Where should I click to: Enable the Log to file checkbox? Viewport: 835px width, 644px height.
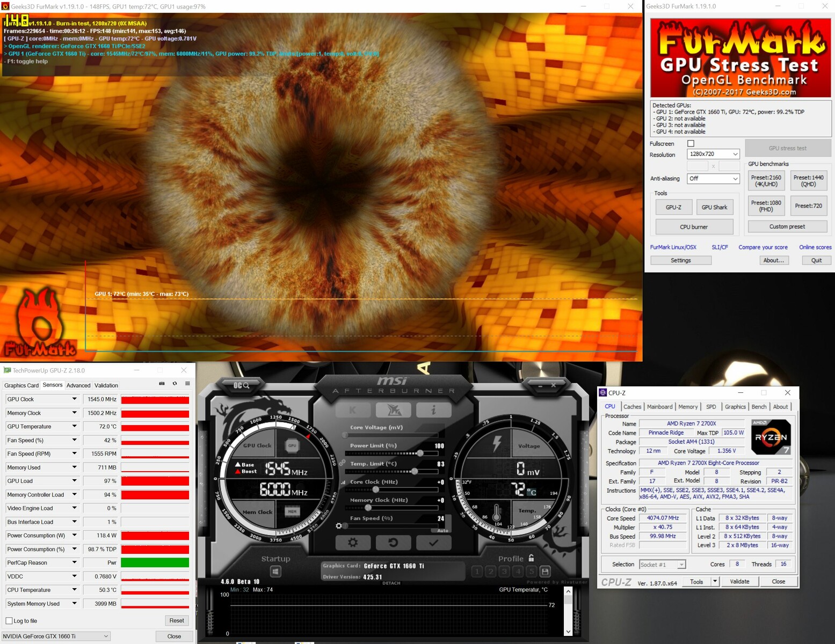click(x=9, y=621)
